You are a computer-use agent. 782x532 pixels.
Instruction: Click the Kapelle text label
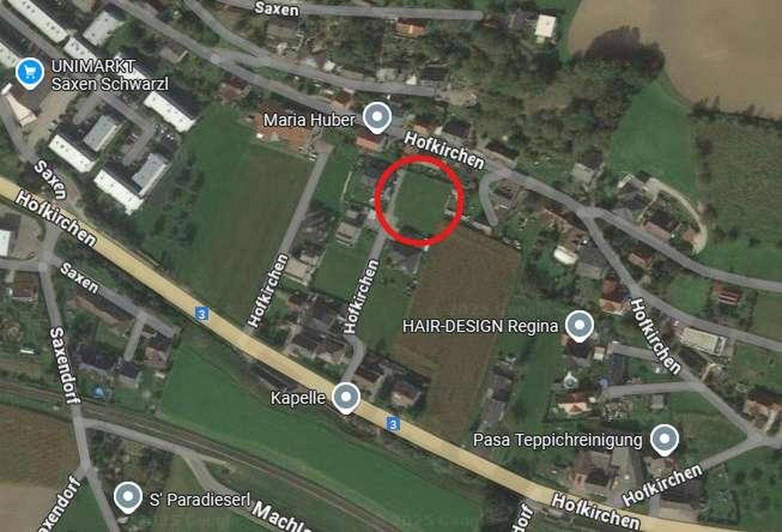(298, 398)
